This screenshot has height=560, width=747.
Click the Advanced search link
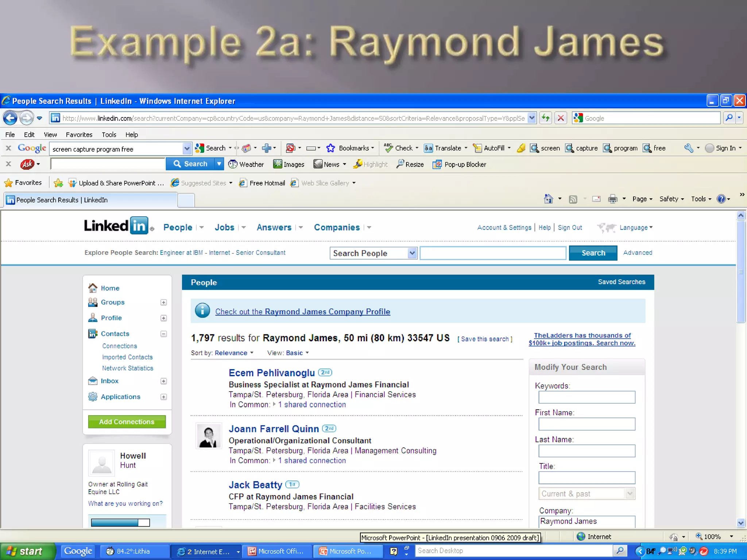(x=638, y=252)
